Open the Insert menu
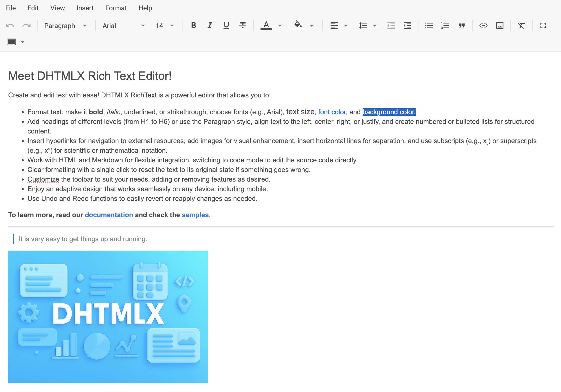Viewport: 561px width, 392px height. coord(85,8)
